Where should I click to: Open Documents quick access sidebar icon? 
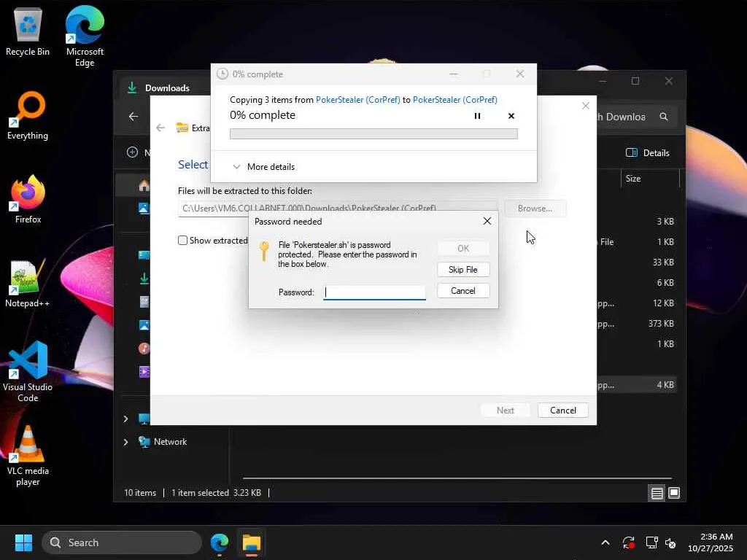tap(144, 301)
